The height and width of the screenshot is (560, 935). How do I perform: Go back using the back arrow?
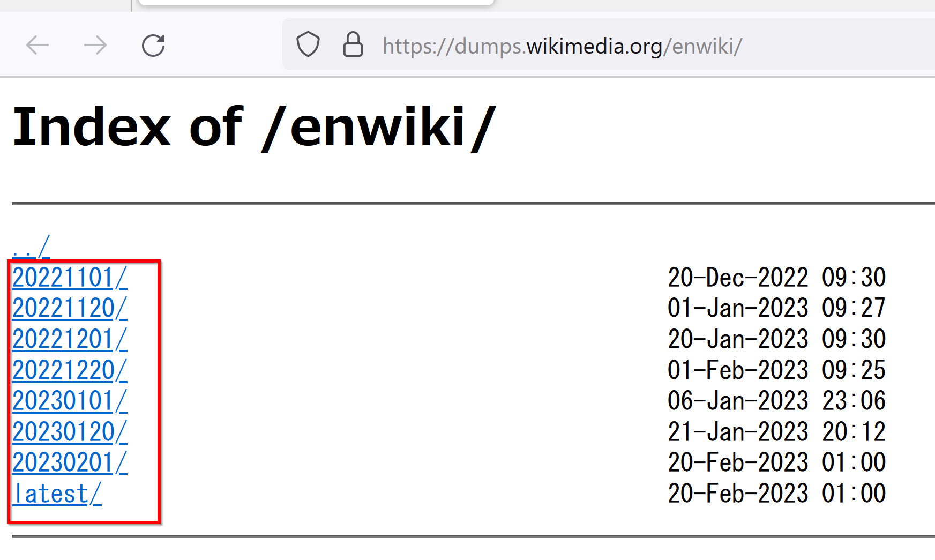click(x=38, y=46)
